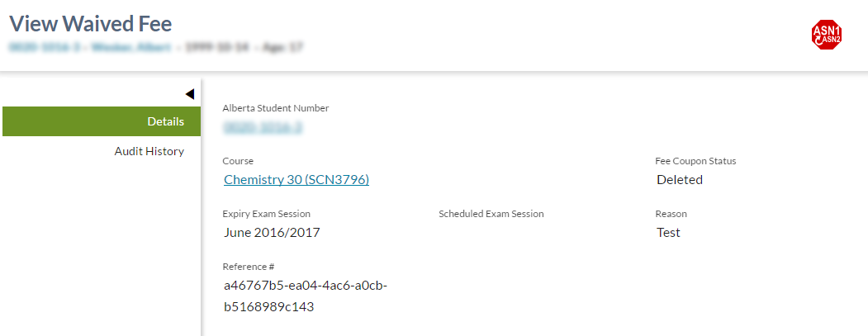Open the blurred Alberta Student Number link
868x336 pixels.
[x=263, y=127]
